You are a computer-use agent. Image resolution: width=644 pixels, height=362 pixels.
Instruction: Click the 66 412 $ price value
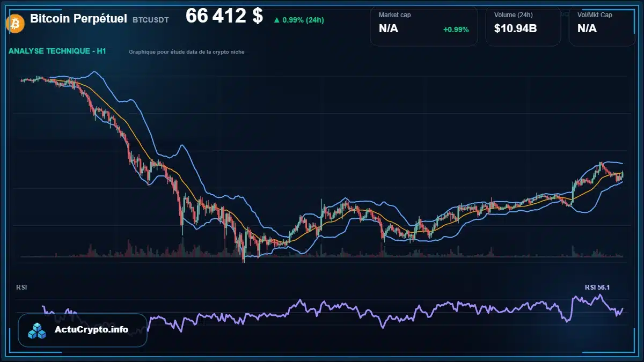point(224,16)
